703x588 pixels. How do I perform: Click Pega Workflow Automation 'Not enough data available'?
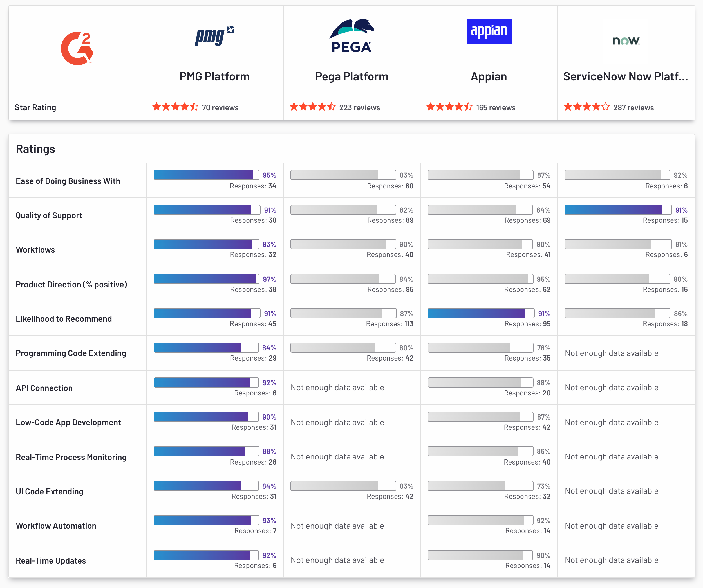[x=337, y=526]
